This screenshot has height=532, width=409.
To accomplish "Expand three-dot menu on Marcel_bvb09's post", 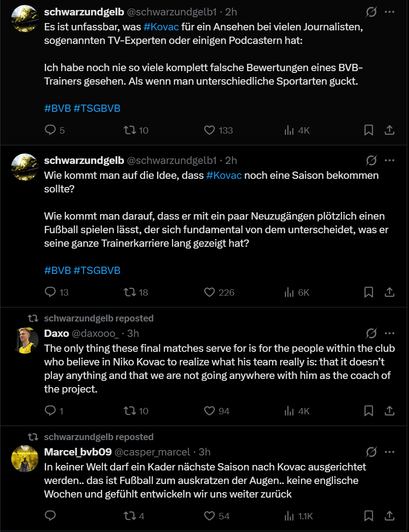I will click(x=389, y=452).
